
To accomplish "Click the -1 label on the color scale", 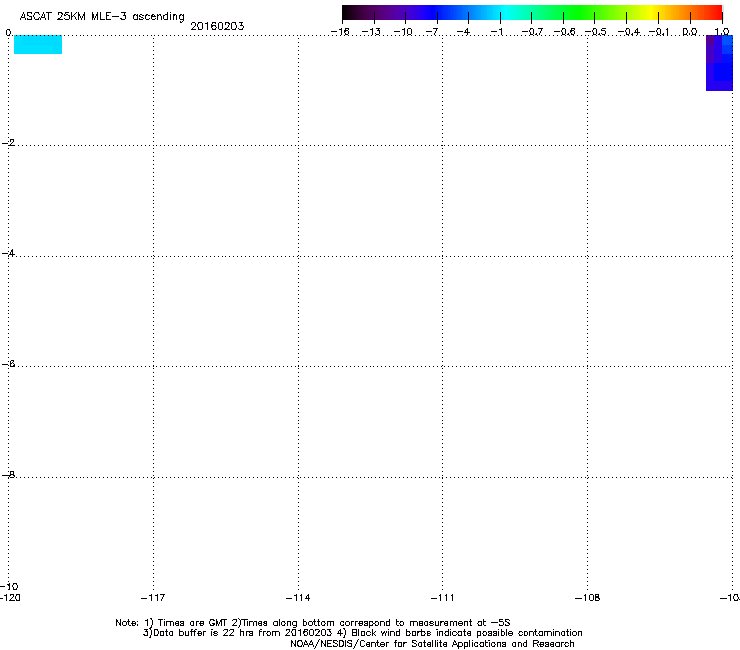I will point(496,32).
